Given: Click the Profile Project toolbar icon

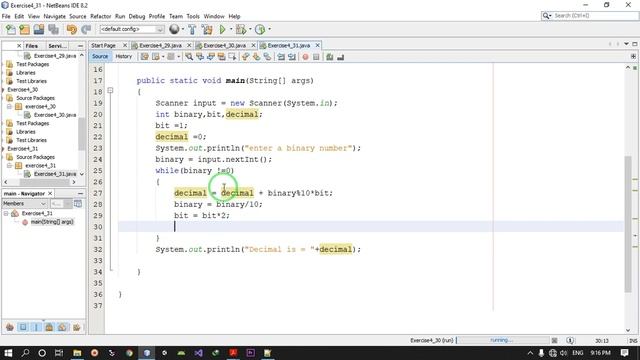Looking at the screenshot, I should coord(260,29).
